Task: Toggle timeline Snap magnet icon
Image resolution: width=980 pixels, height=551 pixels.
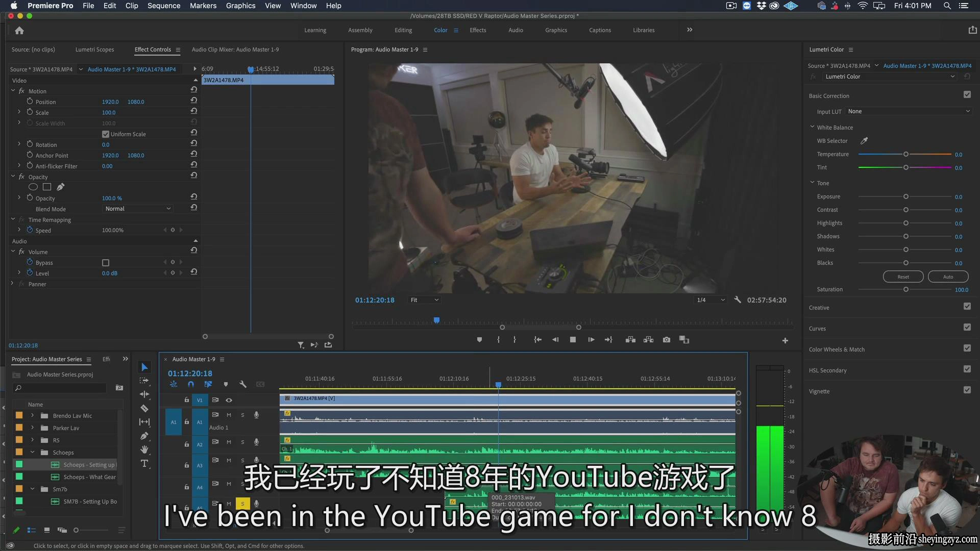Action: tap(191, 384)
